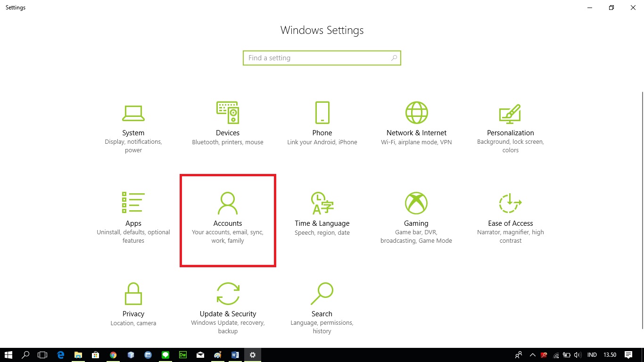Viewport: 644px width, 362px height.
Task: Click the 'Find a setting' search box
Action: (316, 58)
